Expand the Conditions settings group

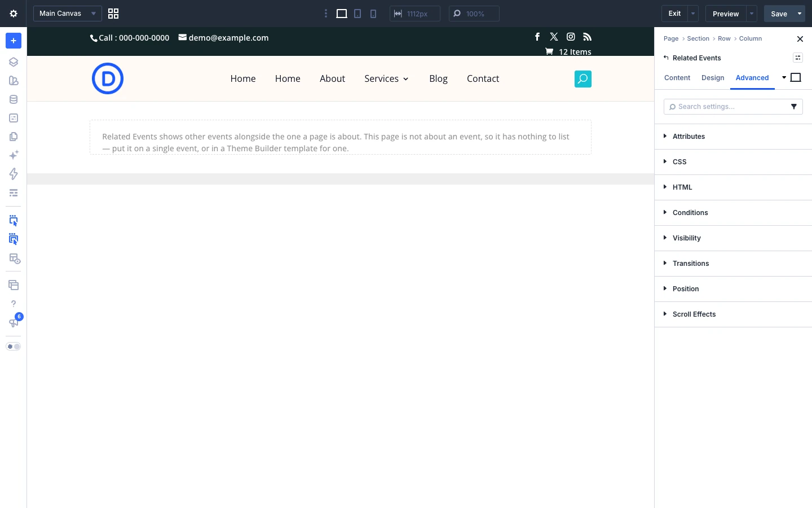(733, 213)
